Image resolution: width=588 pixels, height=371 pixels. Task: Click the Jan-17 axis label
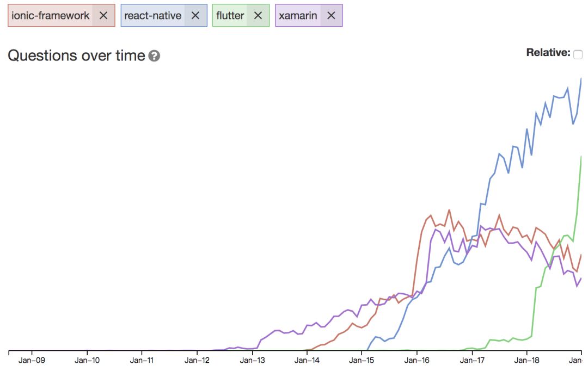(x=472, y=360)
